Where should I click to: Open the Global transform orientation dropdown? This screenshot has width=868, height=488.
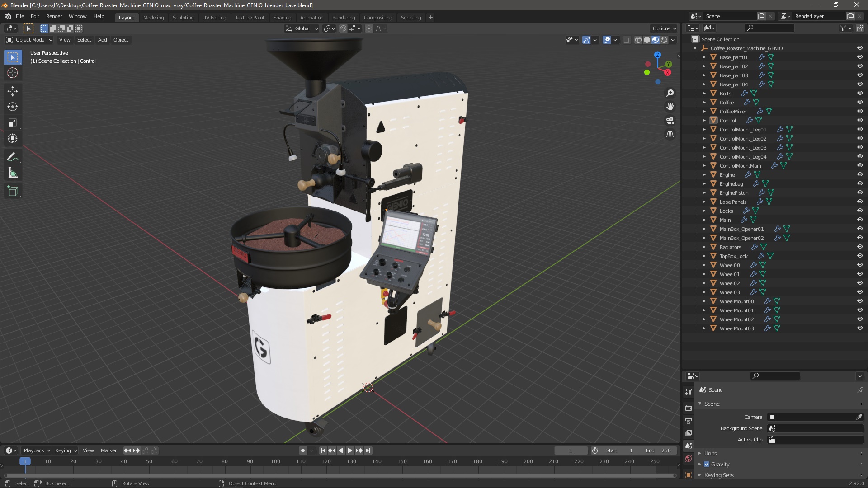click(302, 28)
